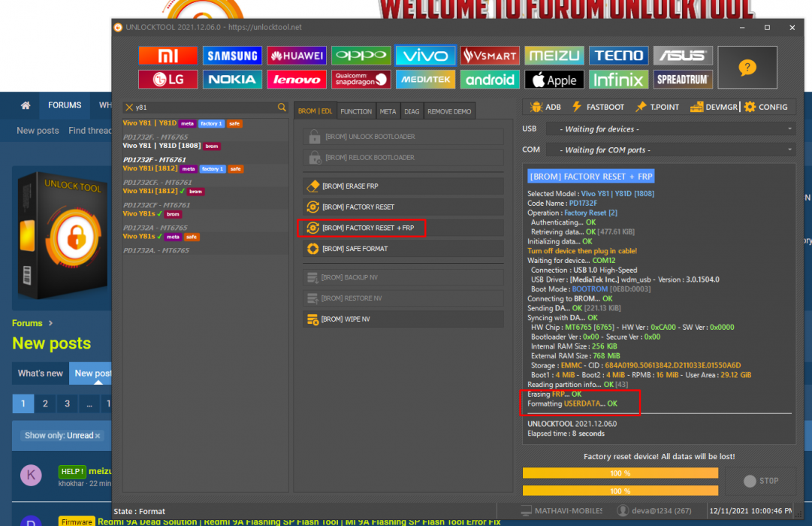Open the Android generic tile

pyautogui.click(x=489, y=80)
